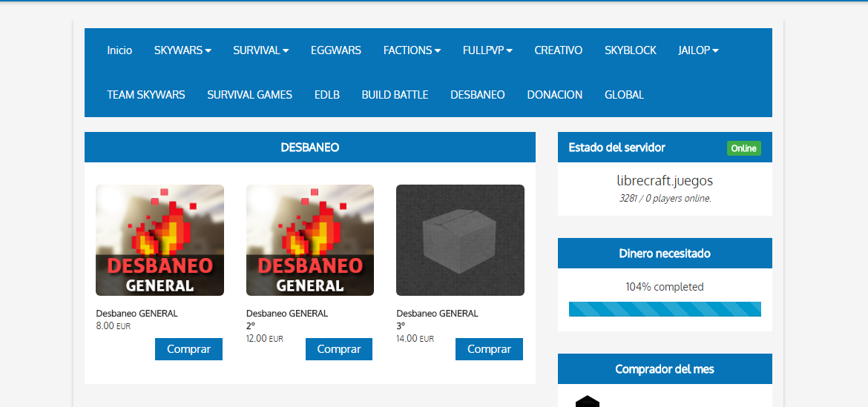
Task: Click the Desbaneo GENERAL 2º title link
Action: click(x=287, y=320)
